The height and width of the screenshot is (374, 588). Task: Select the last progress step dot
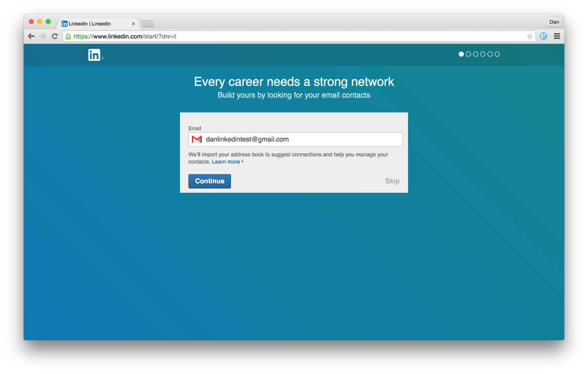click(497, 54)
